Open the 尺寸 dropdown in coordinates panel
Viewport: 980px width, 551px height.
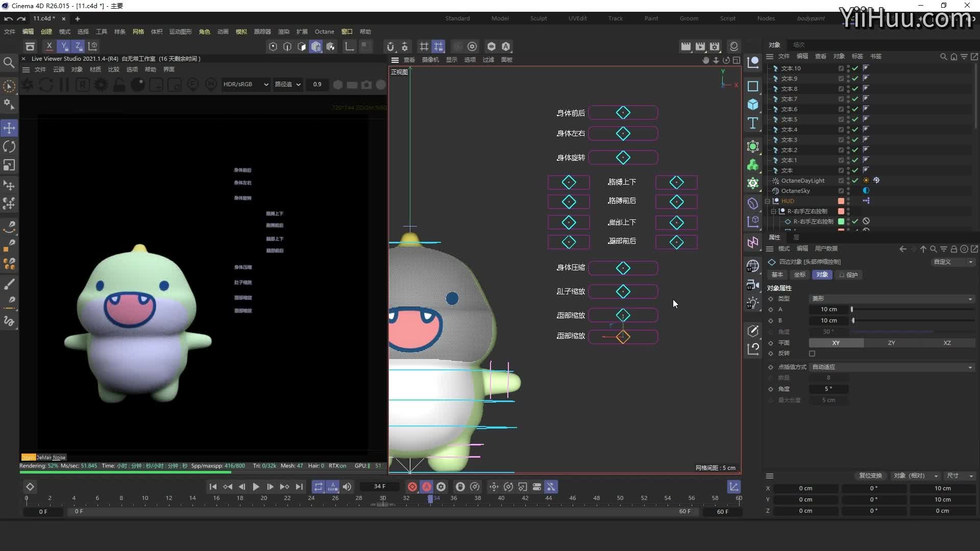tap(960, 475)
